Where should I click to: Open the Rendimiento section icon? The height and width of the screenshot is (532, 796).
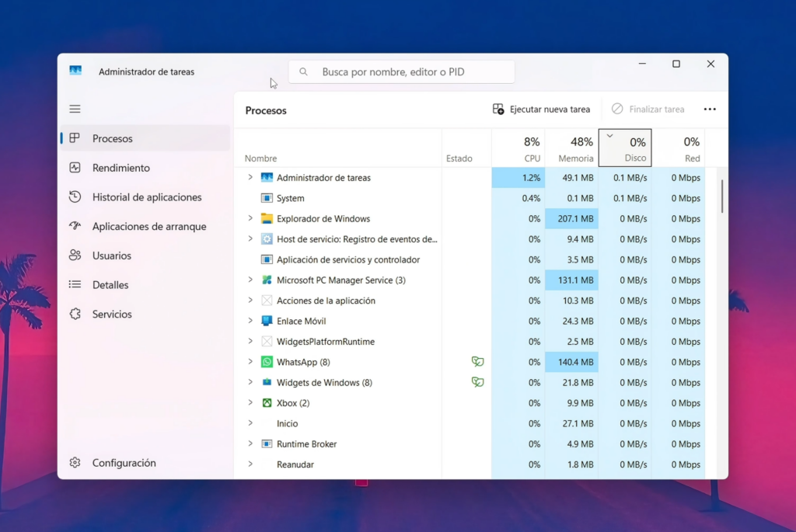point(75,167)
